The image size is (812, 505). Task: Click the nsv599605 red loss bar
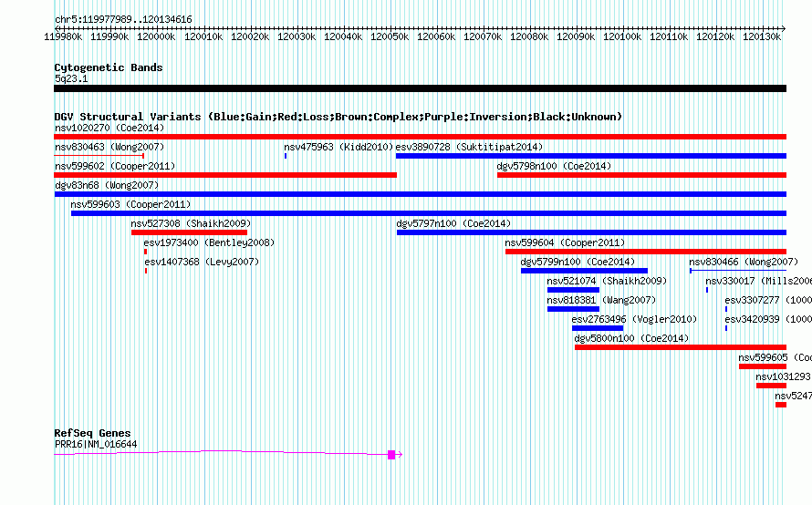(x=763, y=366)
